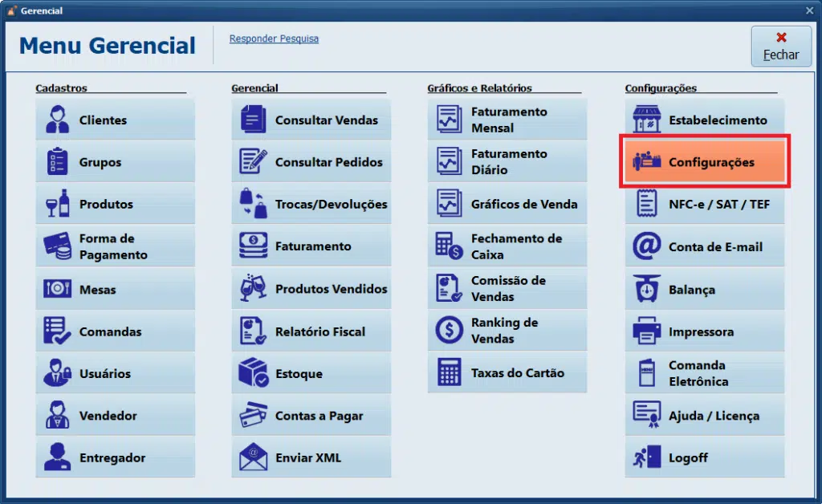This screenshot has width=822, height=504.
Task: Click Produtos Vendidos wine glasses icon
Action: [x=253, y=288]
